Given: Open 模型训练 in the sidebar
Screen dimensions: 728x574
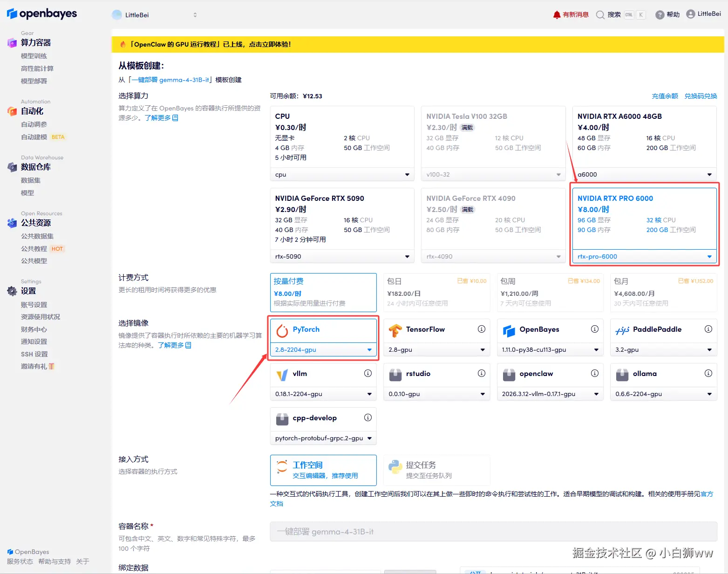Looking at the screenshot, I should (x=34, y=56).
